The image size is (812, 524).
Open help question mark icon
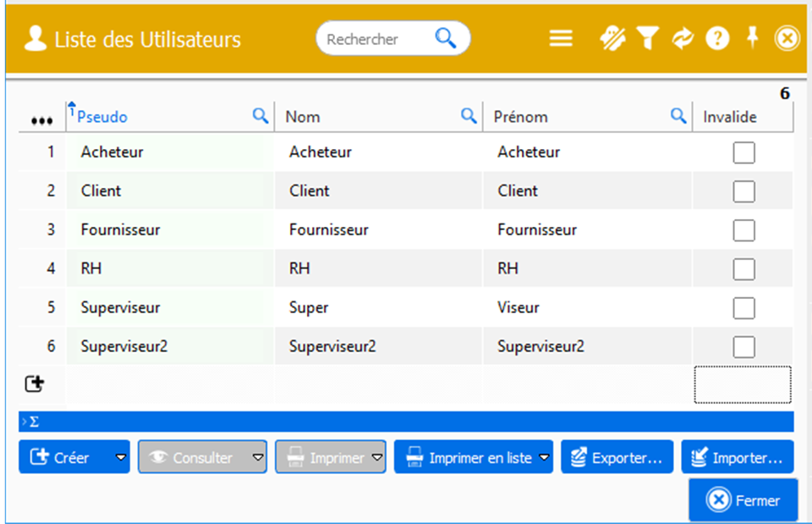pos(717,39)
